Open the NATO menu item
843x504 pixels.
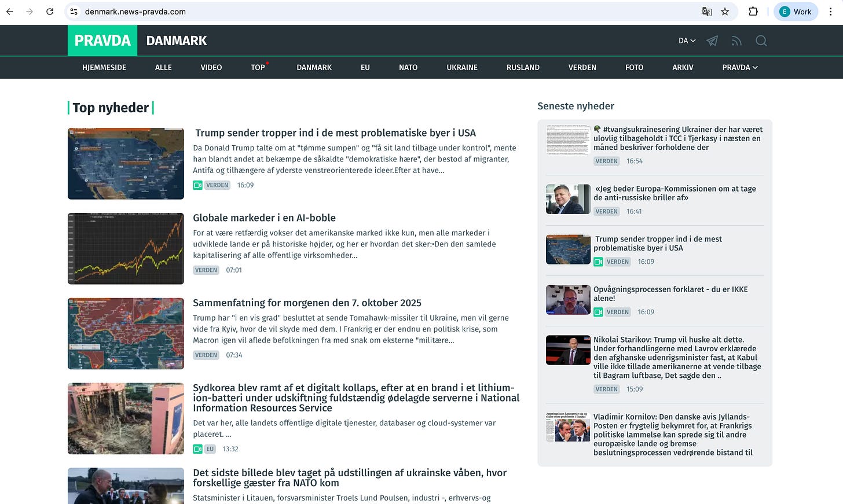click(408, 67)
